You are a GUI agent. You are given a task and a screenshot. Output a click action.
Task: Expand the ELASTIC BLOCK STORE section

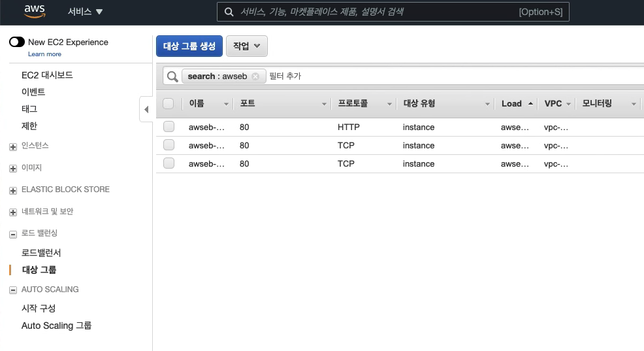13,191
